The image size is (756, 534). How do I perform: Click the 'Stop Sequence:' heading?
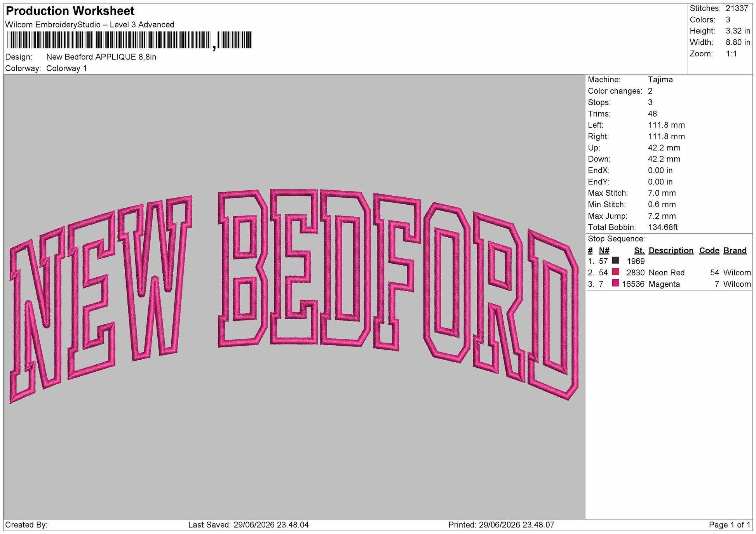616,239
